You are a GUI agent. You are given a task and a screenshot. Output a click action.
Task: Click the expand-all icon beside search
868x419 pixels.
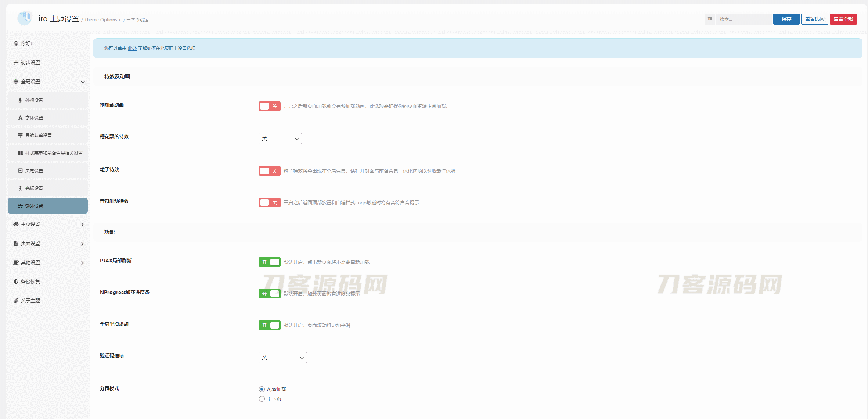click(x=710, y=19)
